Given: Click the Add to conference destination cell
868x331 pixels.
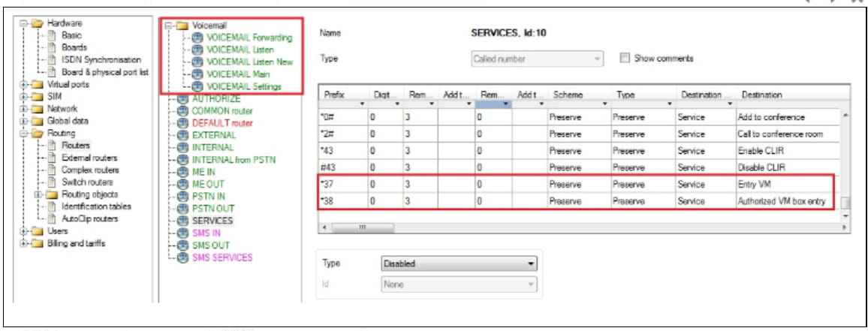Looking at the screenshot, I should coord(787,117).
